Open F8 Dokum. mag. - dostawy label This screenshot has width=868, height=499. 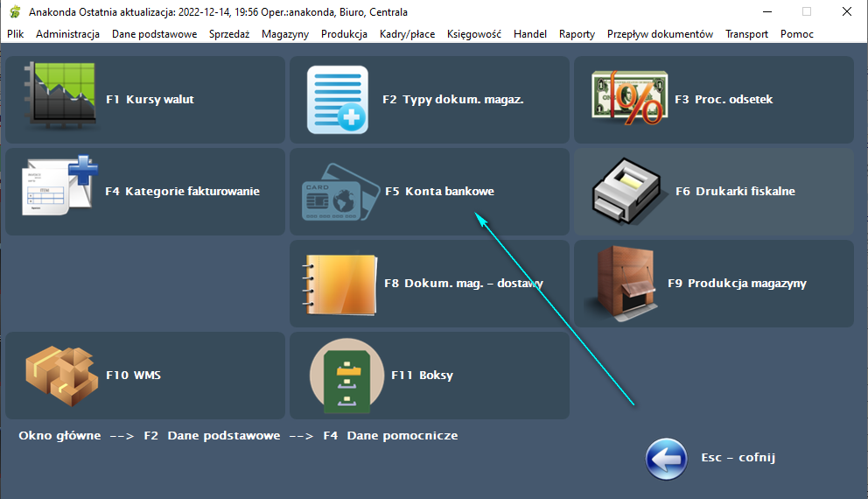pyautogui.click(x=464, y=284)
